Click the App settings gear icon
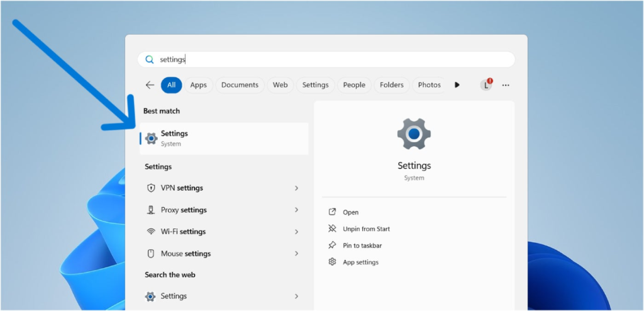The width and height of the screenshot is (644, 311). click(x=332, y=262)
